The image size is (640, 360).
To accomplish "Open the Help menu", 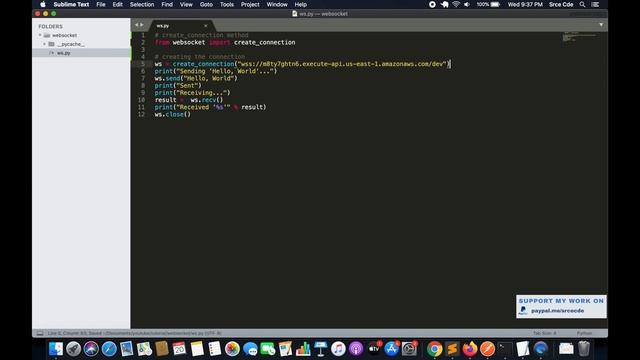I will [x=301, y=4].
